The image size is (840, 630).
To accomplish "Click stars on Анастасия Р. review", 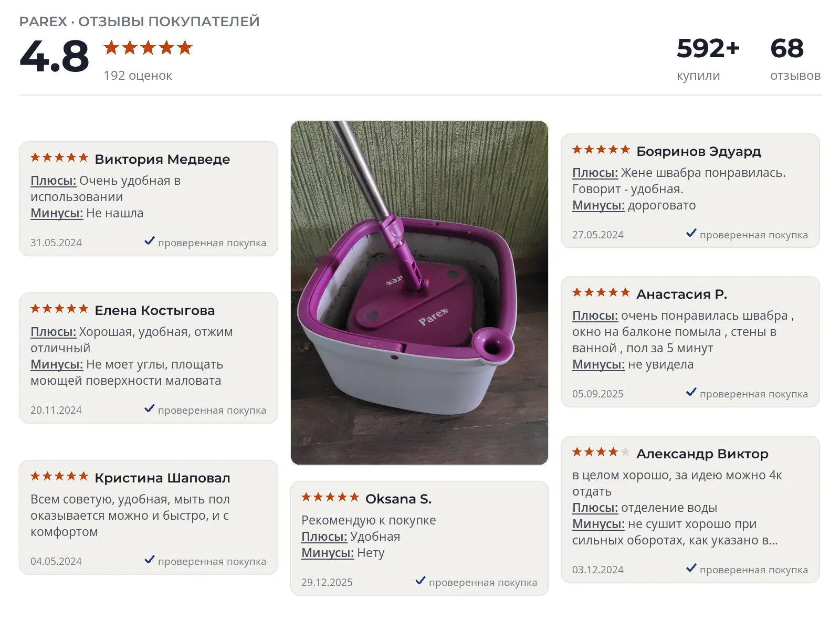I will 601,292.
